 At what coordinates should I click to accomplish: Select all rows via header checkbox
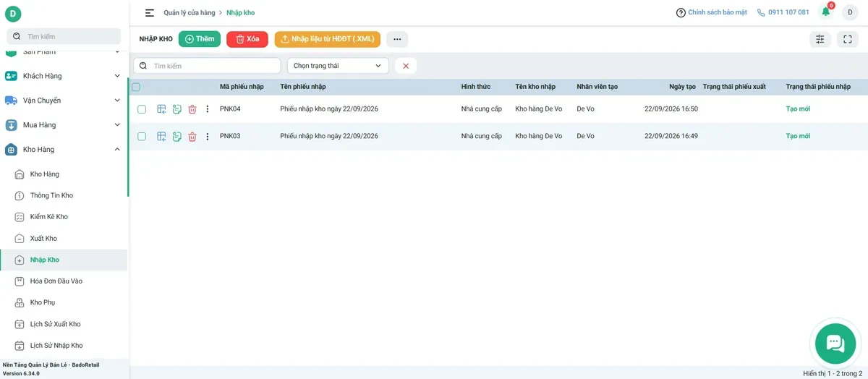136,87
